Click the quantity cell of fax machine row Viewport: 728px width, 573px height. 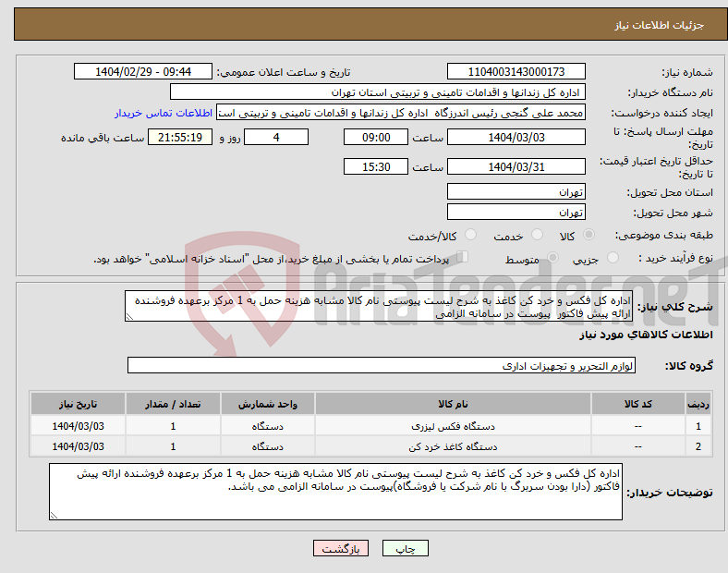[173, 426]
